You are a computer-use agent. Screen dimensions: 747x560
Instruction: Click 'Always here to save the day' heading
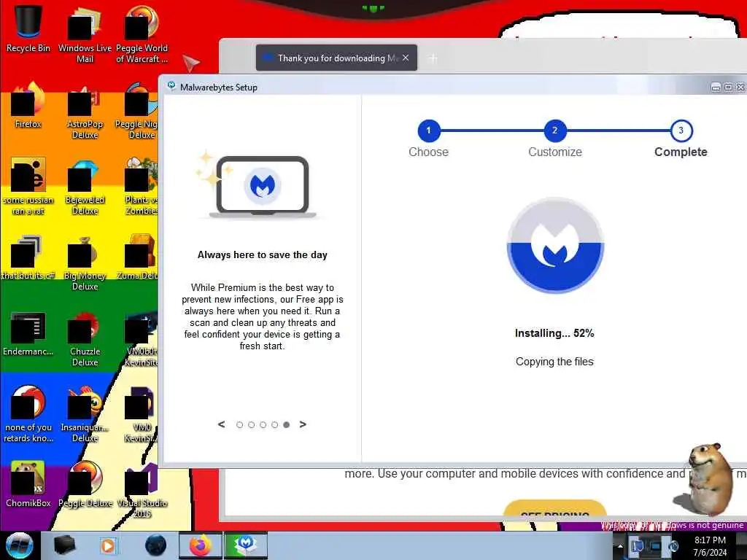coord(263,254)
